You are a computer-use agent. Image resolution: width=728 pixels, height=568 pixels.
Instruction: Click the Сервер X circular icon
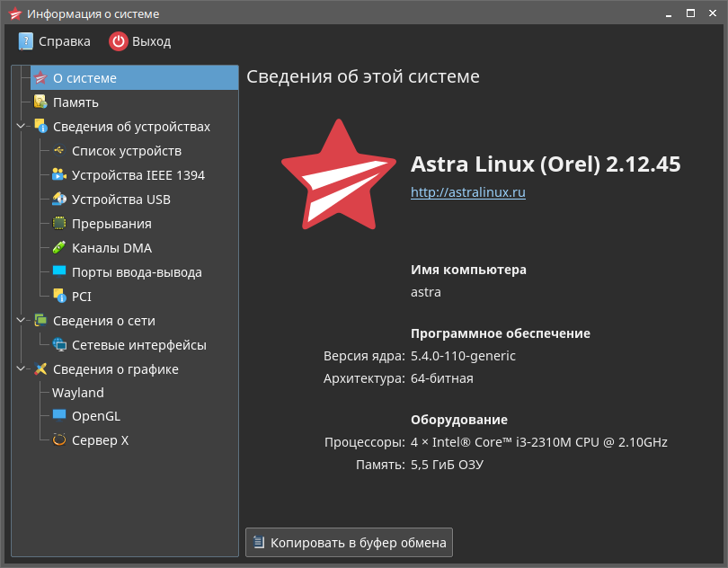[59, 439]
